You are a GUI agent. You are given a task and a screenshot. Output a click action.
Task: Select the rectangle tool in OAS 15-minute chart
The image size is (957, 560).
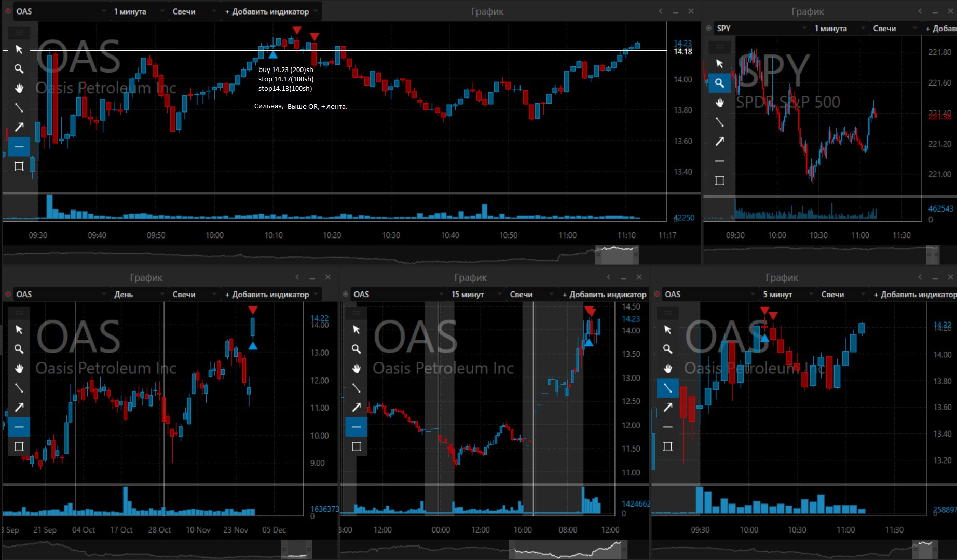pyautogui.click(x=357, y=446)
